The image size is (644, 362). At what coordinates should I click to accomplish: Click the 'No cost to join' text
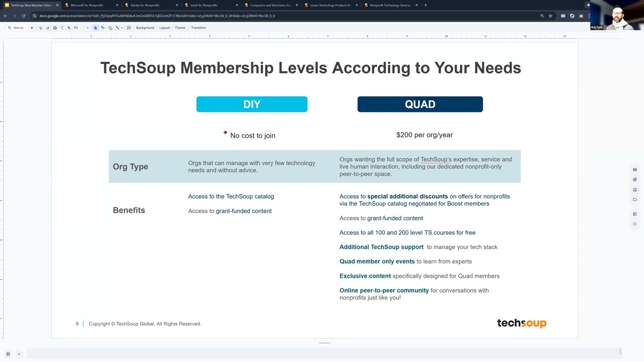253,135
